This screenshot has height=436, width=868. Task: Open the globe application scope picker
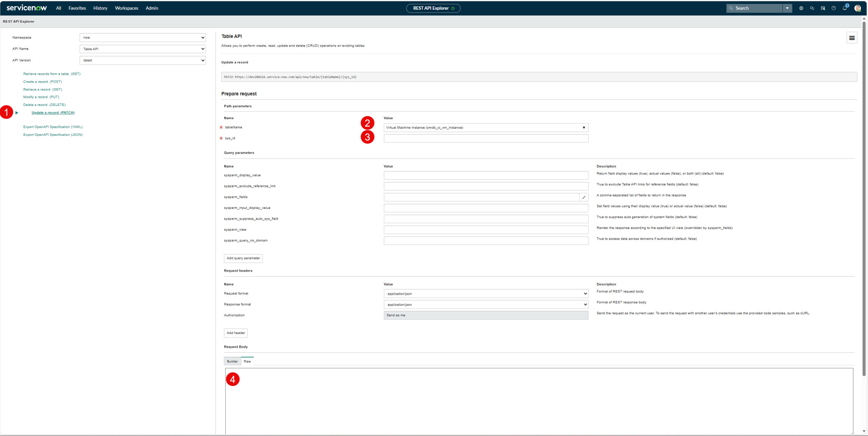click(x=801, y=8)
